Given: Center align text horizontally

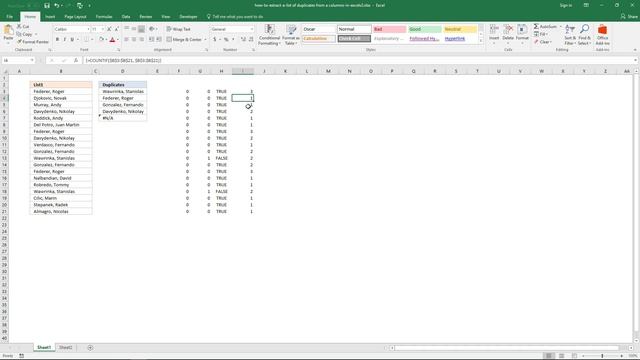Looking at the screenshot, I should coord(134,40).
